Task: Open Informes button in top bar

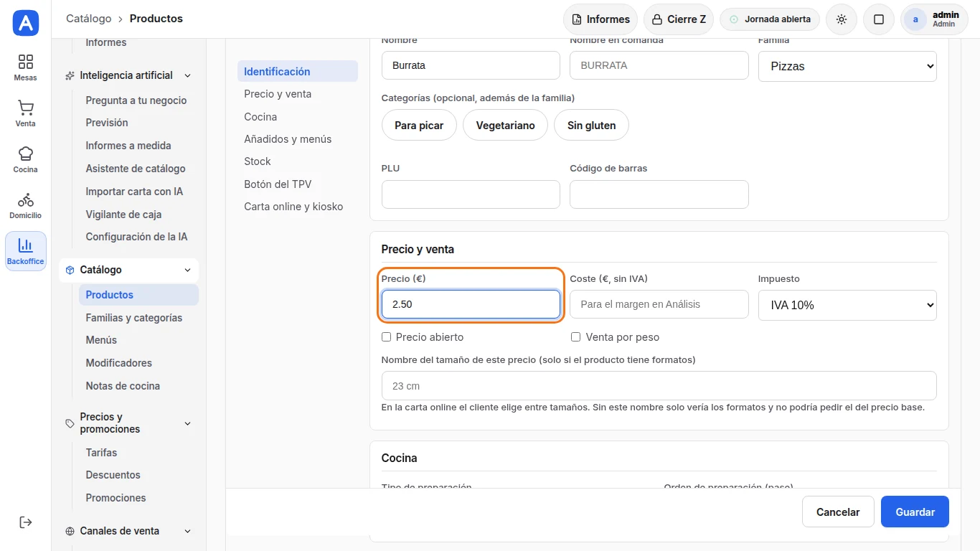Action: pos(601,19)
